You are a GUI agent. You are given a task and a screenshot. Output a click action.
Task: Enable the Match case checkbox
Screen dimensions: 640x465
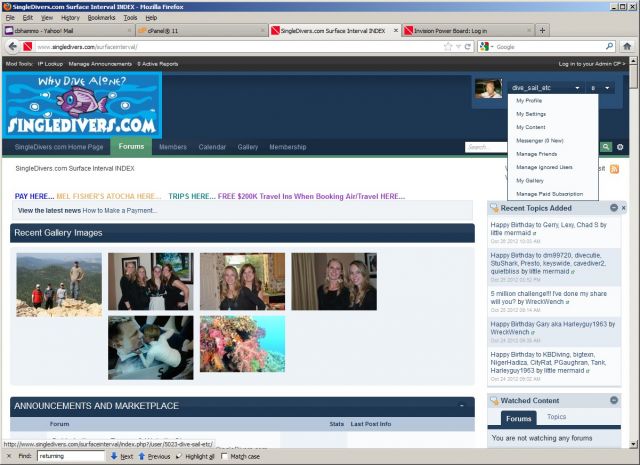[224, 456]
